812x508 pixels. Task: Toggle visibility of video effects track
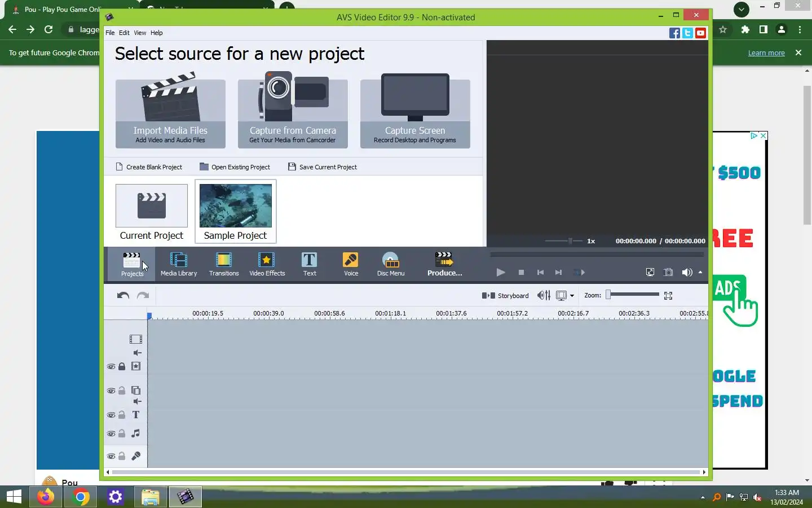(x=111, y=366)
